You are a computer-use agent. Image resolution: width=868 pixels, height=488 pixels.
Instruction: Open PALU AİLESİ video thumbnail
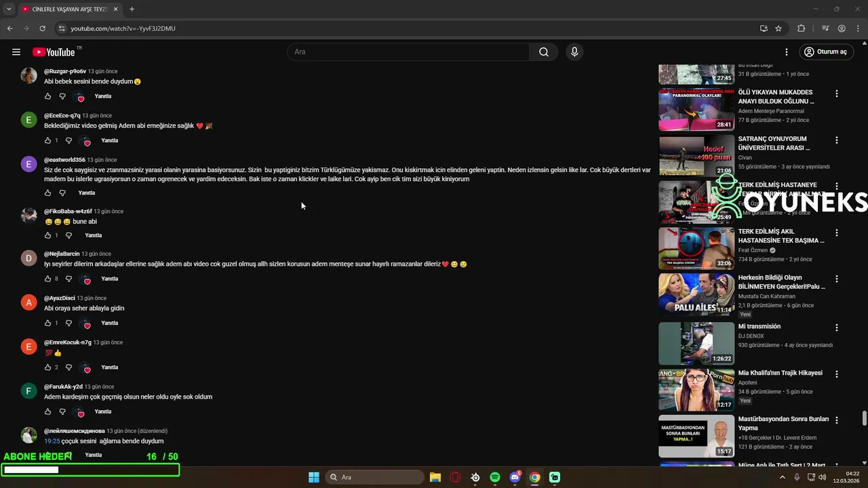[696, 294]
